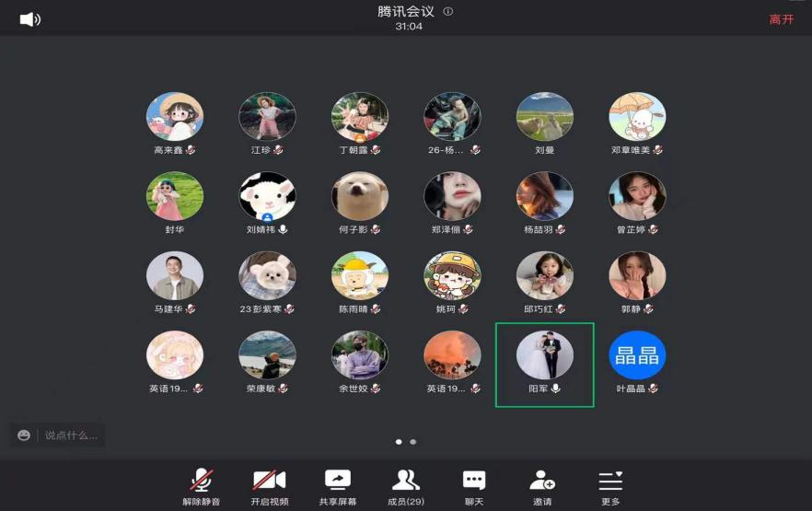Select the first page indicator dot
The height and width of the screenshot is (511, 812).
[x=399, y=442]
